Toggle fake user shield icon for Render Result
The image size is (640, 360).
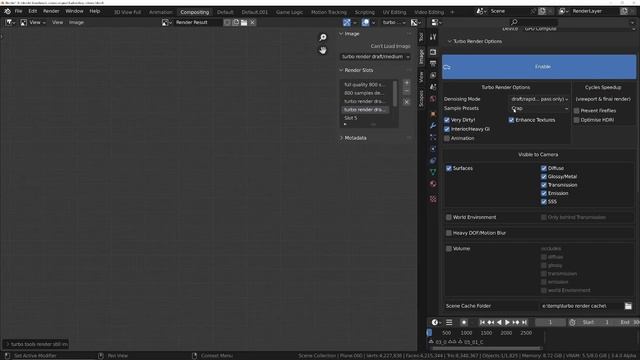click(227, 22)
